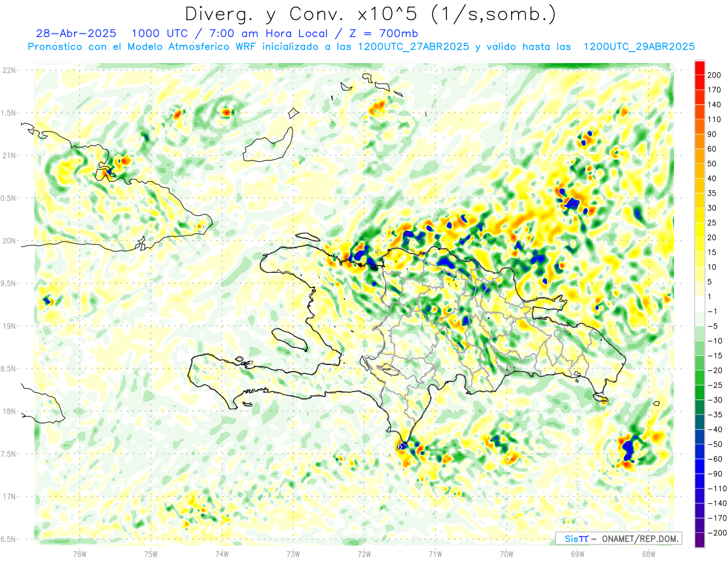The width and height of the screenshot is (728, 562).
Task: Click the "1000 UTC" time text
Action: coord(163,33)
